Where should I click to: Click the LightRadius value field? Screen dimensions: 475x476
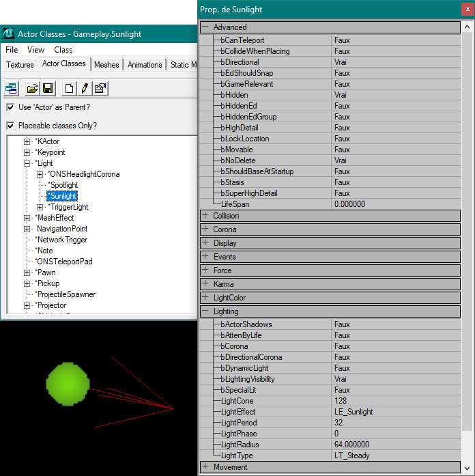[x=396, y=445]
